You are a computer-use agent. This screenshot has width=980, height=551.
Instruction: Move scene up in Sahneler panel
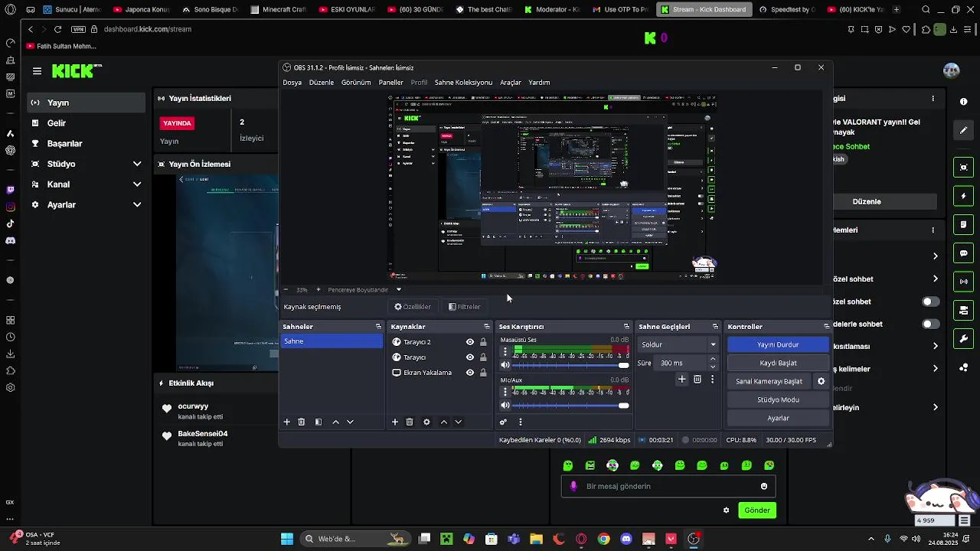coord(335,422)
